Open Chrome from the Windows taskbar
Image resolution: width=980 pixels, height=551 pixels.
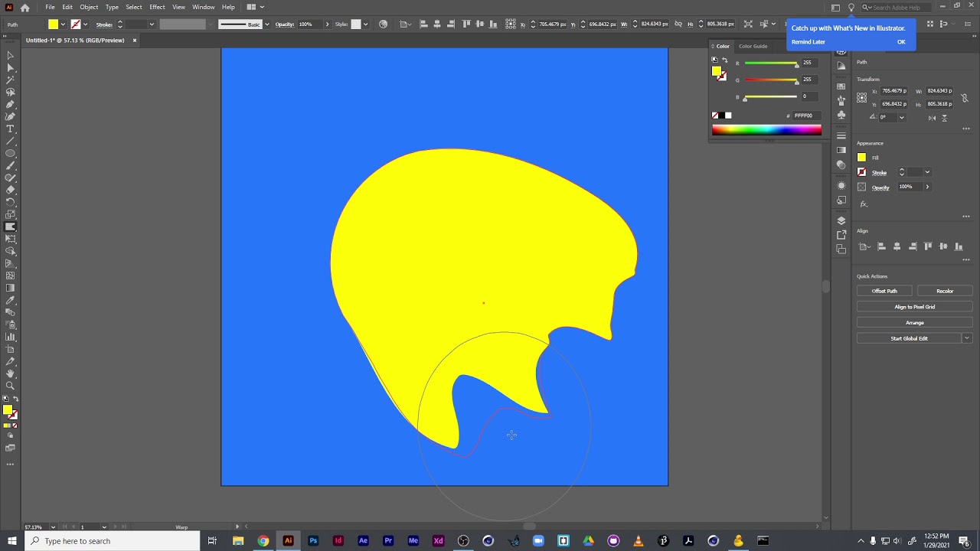(x=263, y=541)
